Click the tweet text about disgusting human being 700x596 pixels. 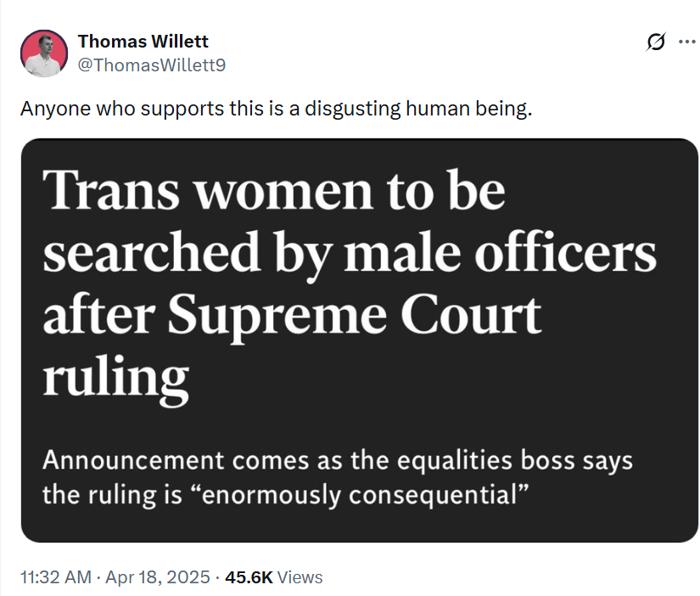click(275, 110)
